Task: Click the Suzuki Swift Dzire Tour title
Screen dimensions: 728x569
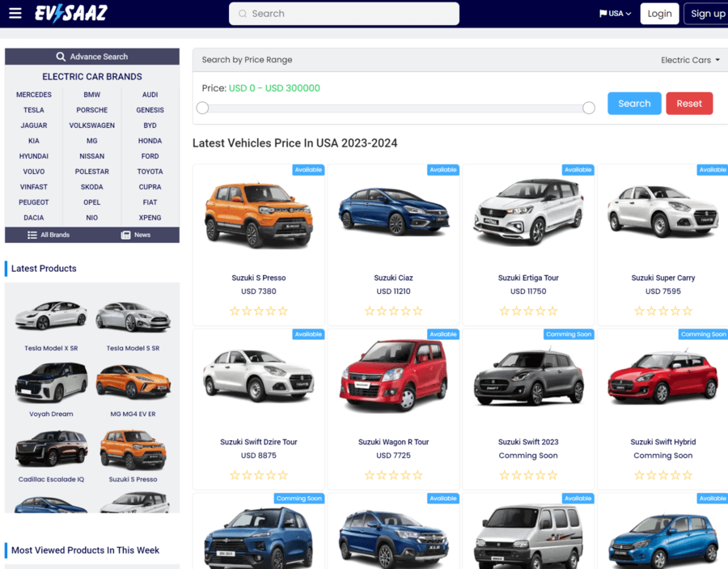Action: click(x=259, y=442)
